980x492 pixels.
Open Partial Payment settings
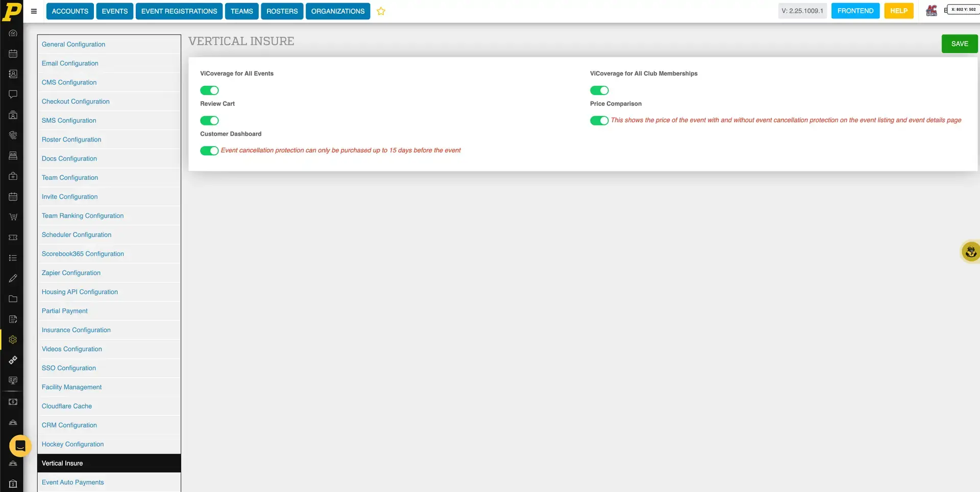pos(109,311)
